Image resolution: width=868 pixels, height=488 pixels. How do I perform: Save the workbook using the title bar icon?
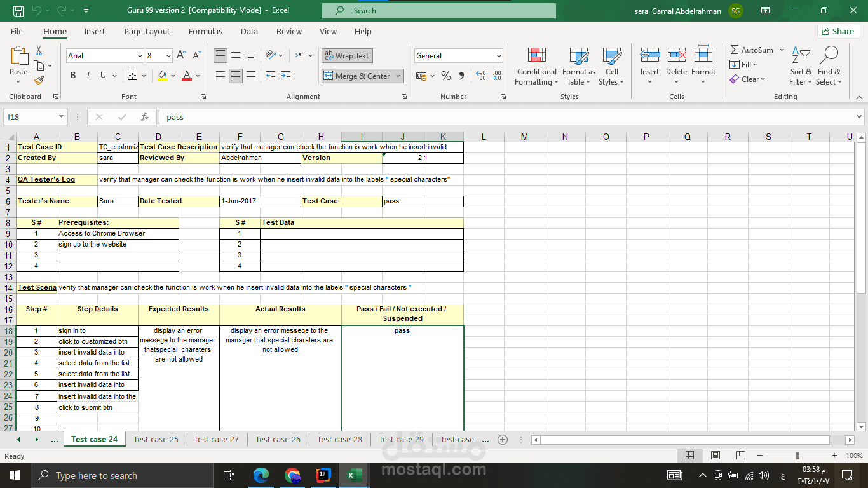pos(18,11)
